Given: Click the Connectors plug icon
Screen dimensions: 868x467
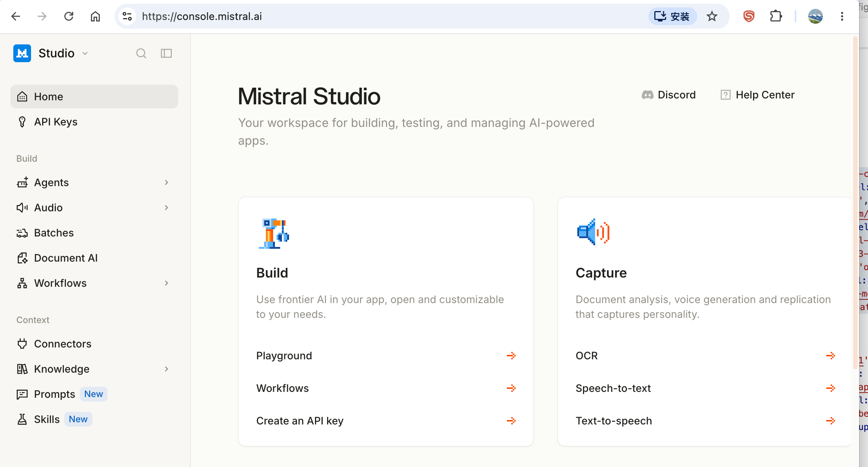Looking at the screenshot, I should click(x=22, y=344).
